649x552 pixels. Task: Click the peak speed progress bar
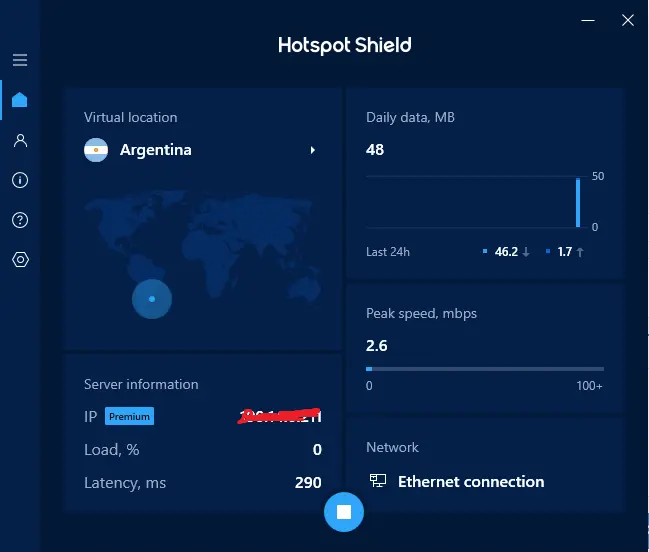485,369
